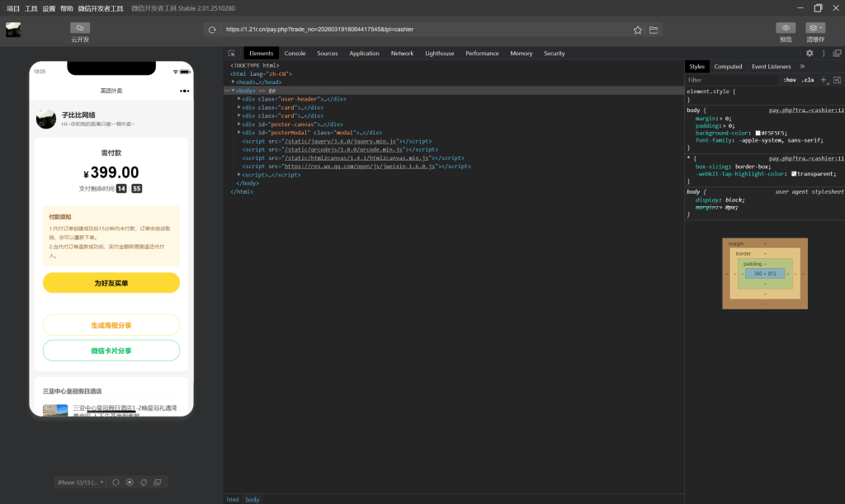845x504 pixels.
Task: Click the 清缓存 clear cache icon
Action: click(x=814, y=28)
